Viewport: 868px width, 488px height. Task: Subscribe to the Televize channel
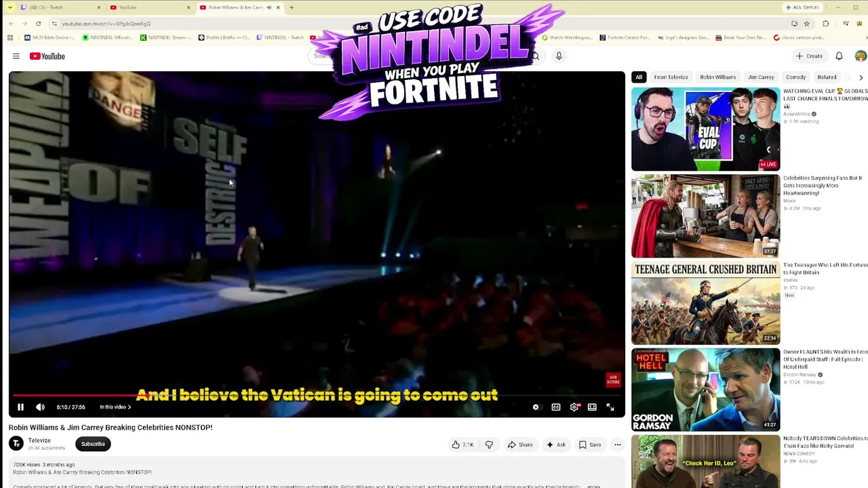93,444
